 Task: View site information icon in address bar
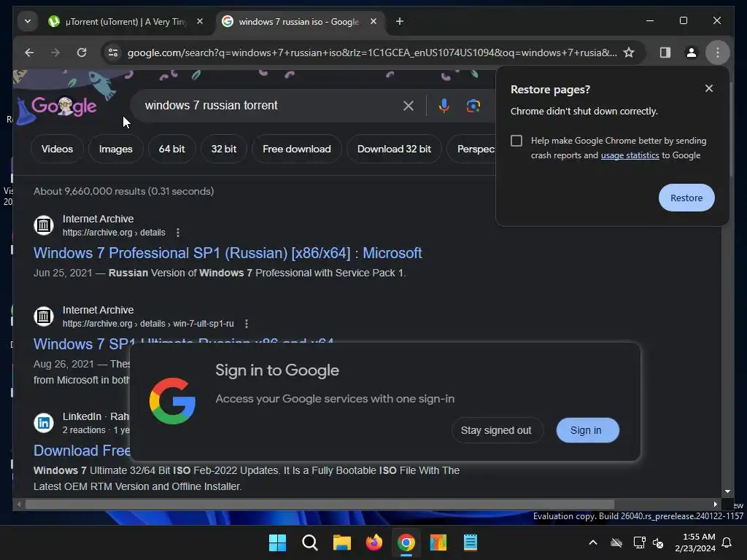click(x=113, y=52)
